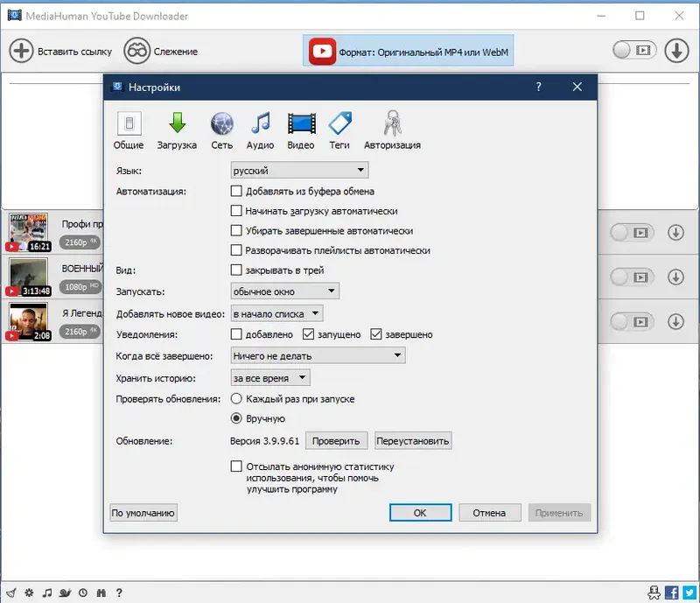Expand the Добавлять новое видео dropdown
Image resolution: width=700 pixels, height=603 pixels.
(276, 313)
